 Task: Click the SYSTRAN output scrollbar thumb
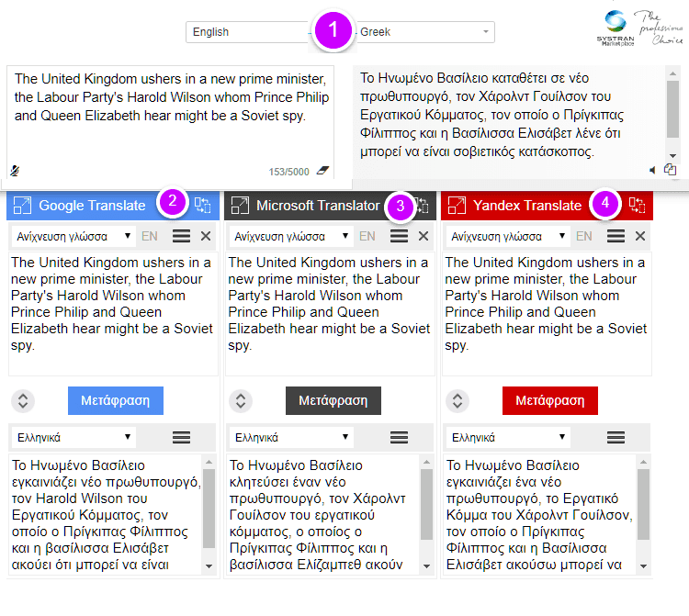click(672, 109)
